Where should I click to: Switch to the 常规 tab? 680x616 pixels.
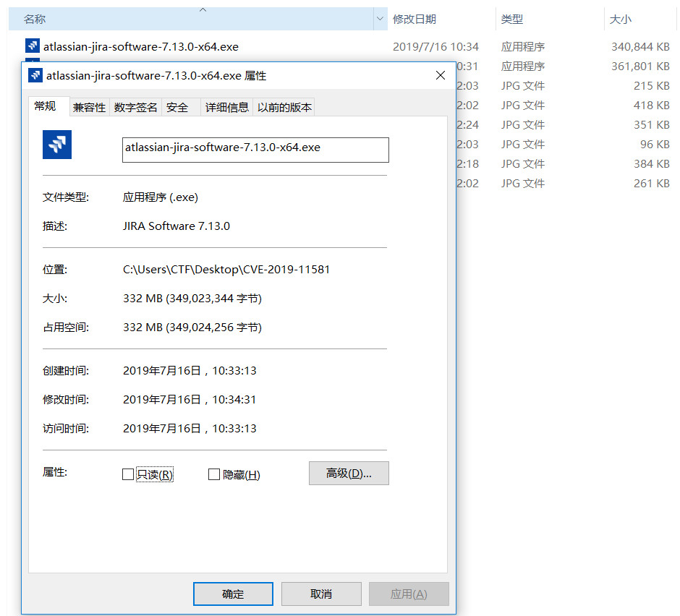point(49,106)
